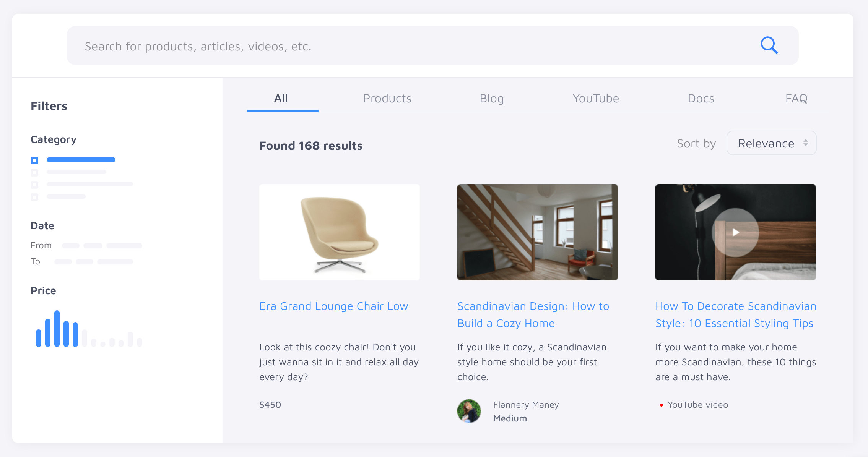The width and height of the screenshot is (868, 457).
Task: Uncheck the selected first category checkbox
Action: click(x=34, y=160)
